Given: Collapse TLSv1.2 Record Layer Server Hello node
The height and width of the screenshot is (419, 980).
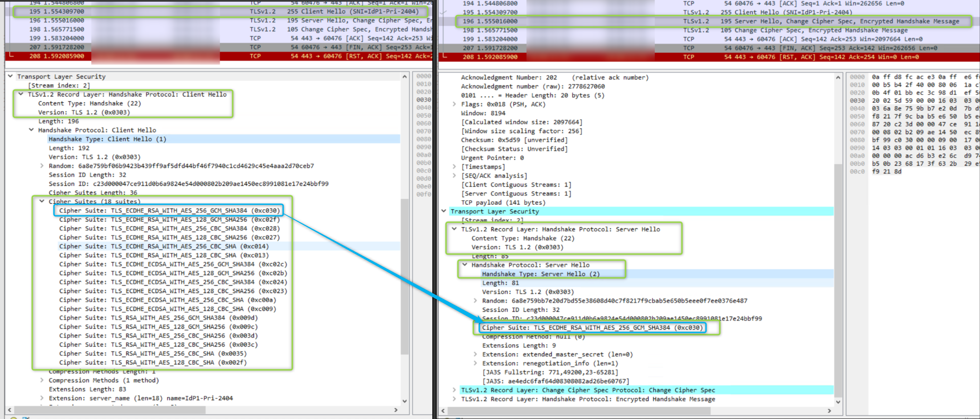Looking at the screenshot, I should click(x=454, y=229).
